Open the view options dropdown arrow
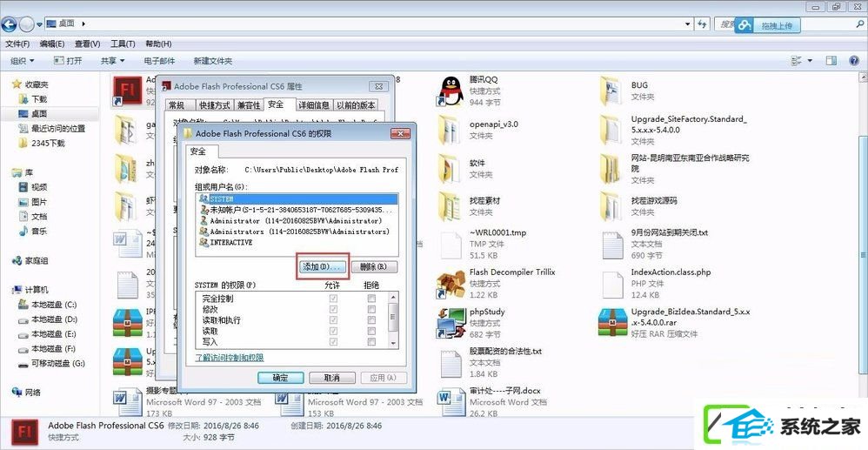Screen dimensions: 868x450 point(810,60)
